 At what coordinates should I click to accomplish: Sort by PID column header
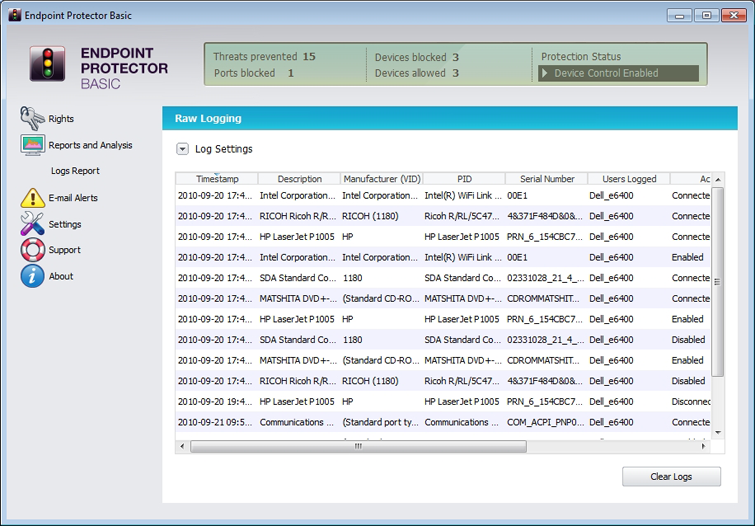click(x=464, y=179)
